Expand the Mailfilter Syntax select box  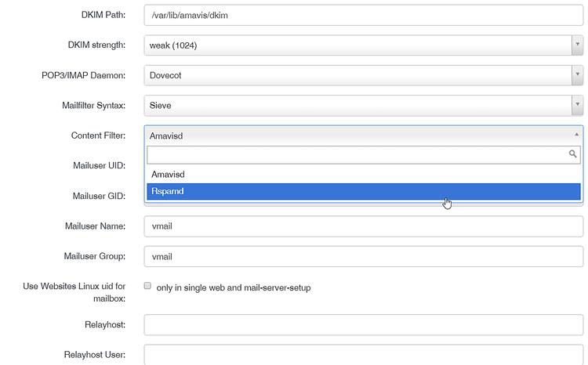tap(363, 105)
